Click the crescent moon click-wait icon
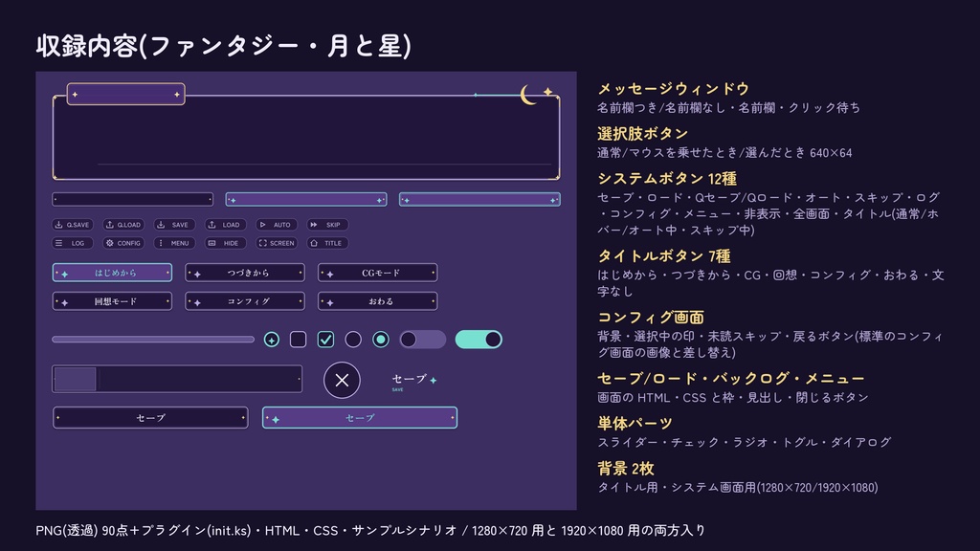980x551 pixels. (x=528, y=95)
